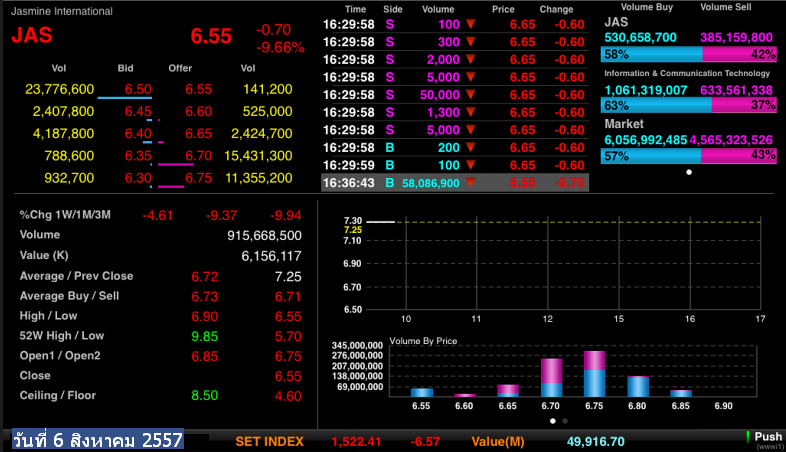Viewport: 786px width, 452px height.
Task: Select the second gray page dot under the price chart
Action: pyautogui.click(x=565, y=421)
